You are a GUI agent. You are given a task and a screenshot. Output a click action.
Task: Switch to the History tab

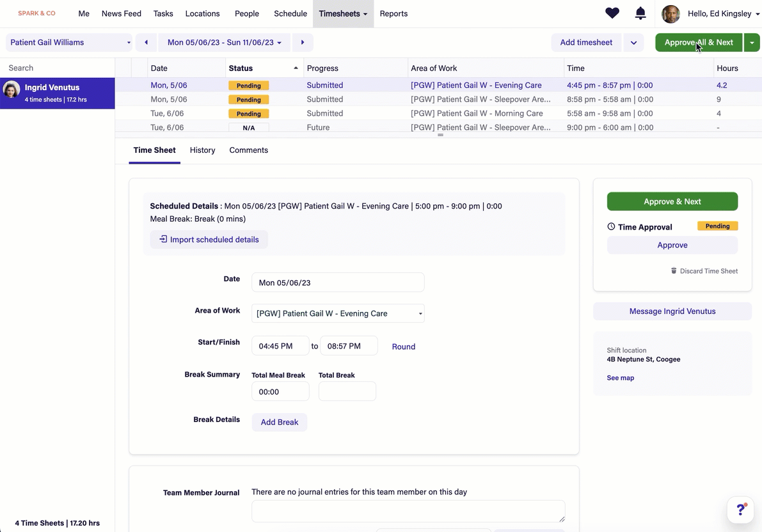pos(202,150)
